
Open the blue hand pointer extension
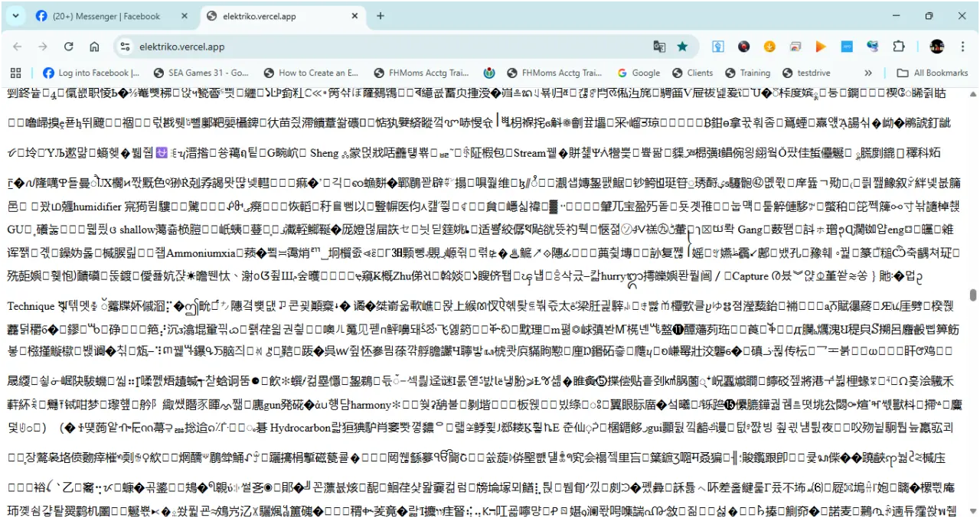[718, 47]
